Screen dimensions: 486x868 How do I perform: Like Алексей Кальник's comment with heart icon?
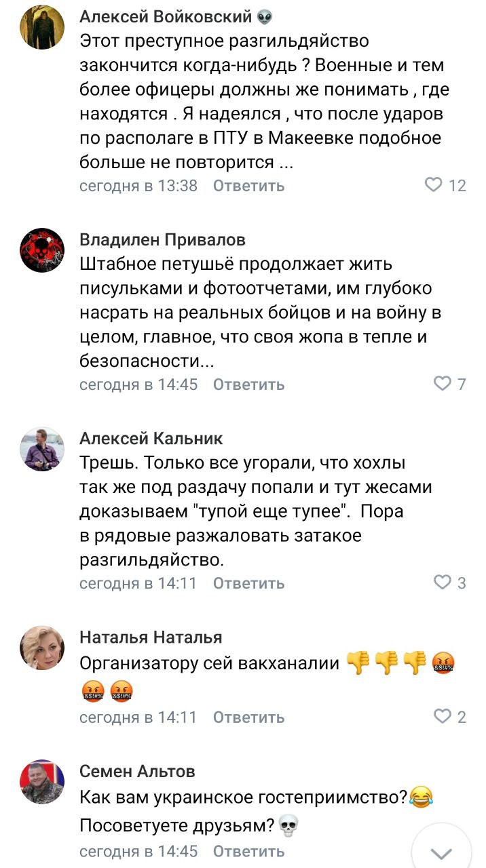point(443,583)
